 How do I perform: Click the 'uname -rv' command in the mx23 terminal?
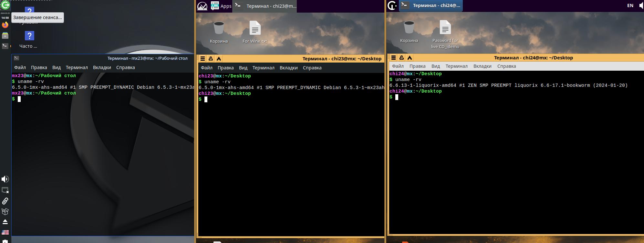[31, 82]
